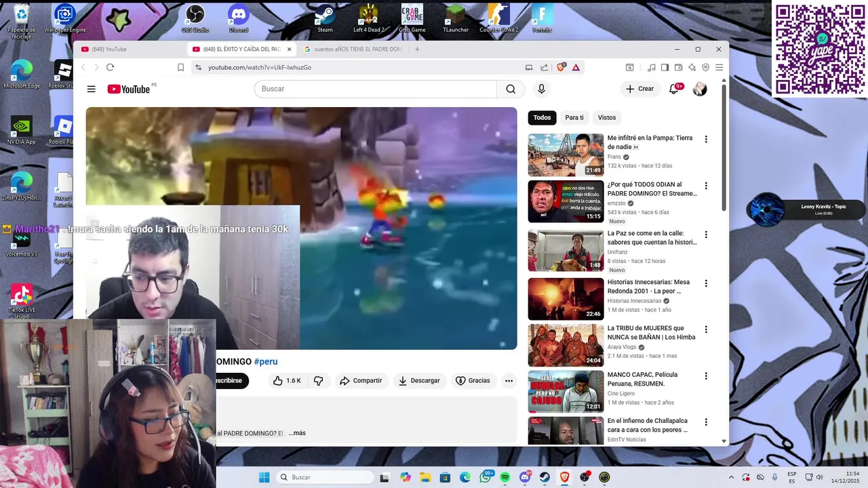
Task: Follow the #peru hashtag link
Action: click(266, 361)
